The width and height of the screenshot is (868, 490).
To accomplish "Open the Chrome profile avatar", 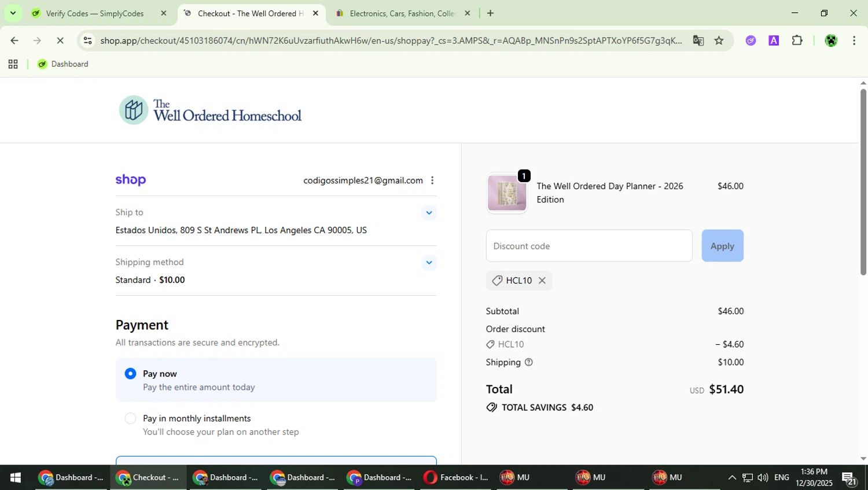I will coord(831,40).
